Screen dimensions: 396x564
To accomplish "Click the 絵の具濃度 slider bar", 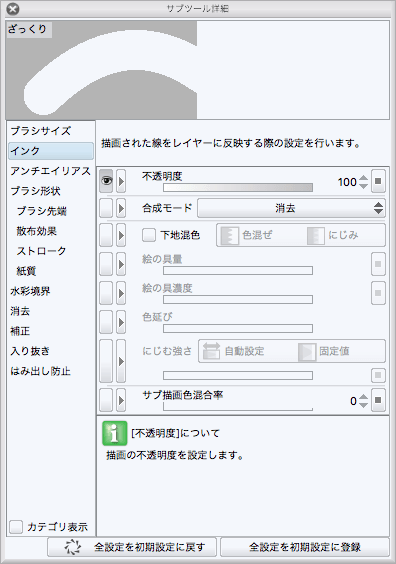I will pyautogui.click(x=238, y=299).
